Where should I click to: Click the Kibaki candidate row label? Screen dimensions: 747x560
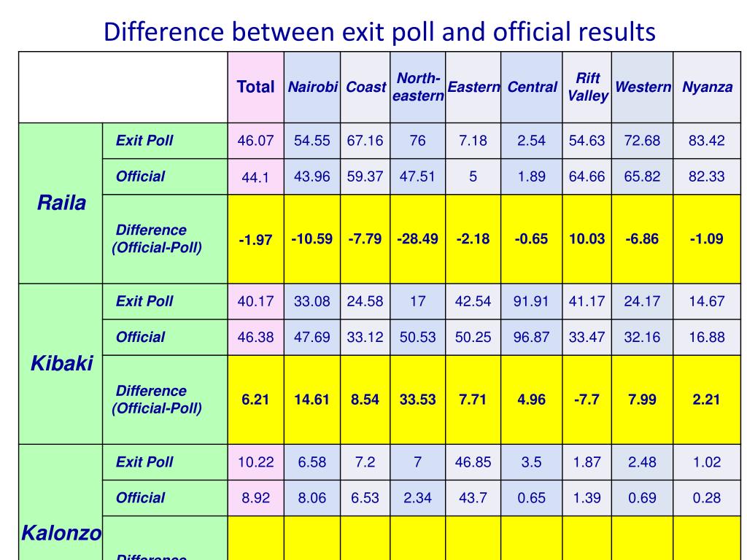[61, 364]
